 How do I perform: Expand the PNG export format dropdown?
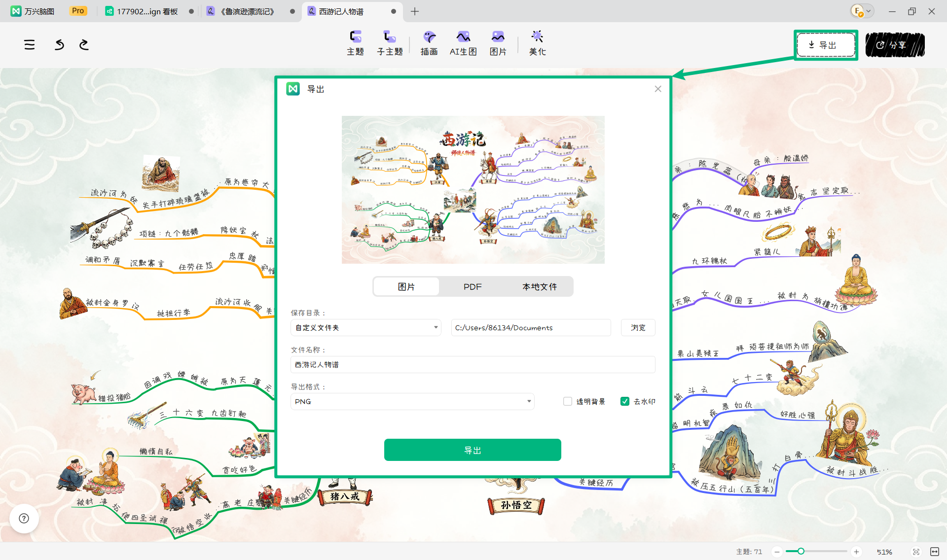pyautogui.click(x=412, y=401)
